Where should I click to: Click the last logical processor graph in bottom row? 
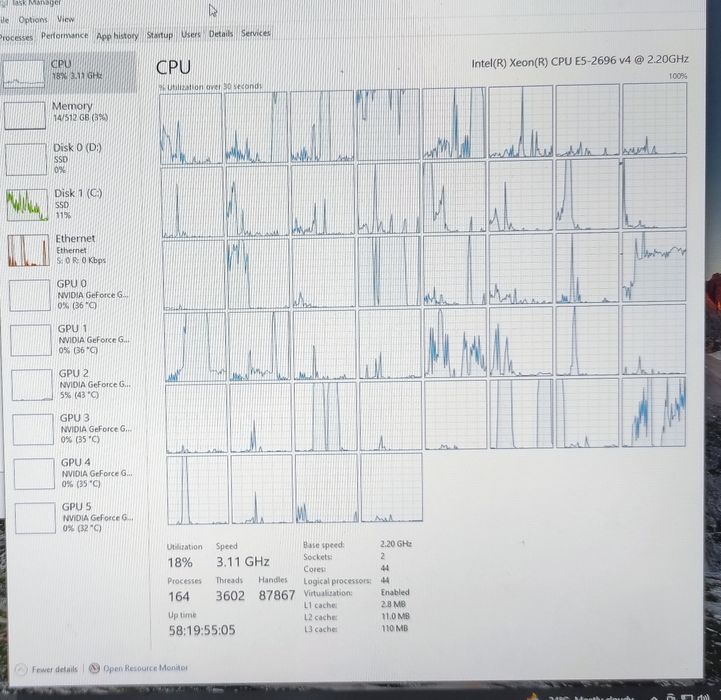click(x=391, y=487)
